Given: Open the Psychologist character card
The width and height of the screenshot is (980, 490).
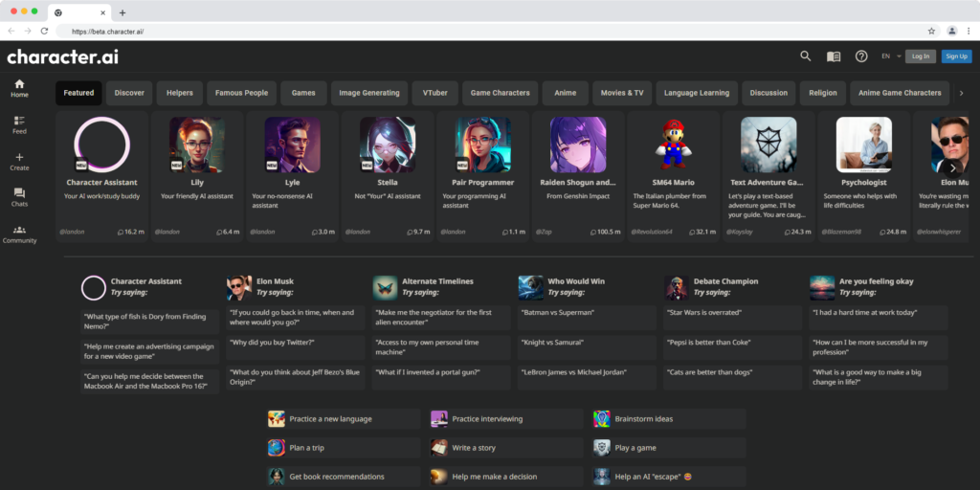Looking at the screenshot, I should click(864, 176).
